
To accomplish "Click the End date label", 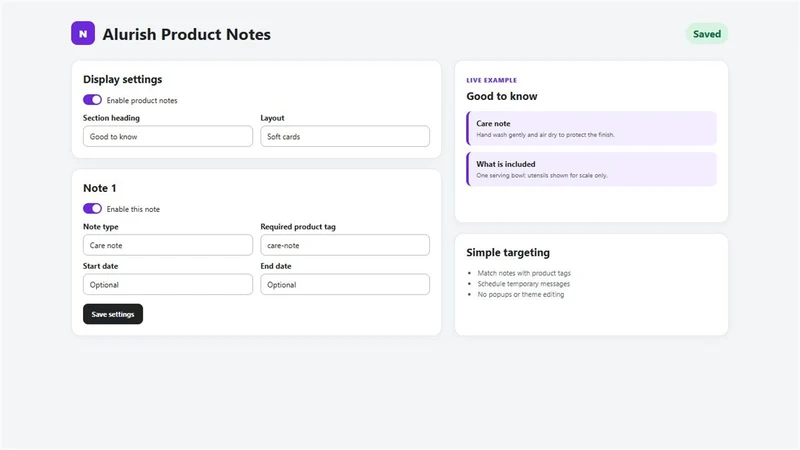I will point(276,266).
